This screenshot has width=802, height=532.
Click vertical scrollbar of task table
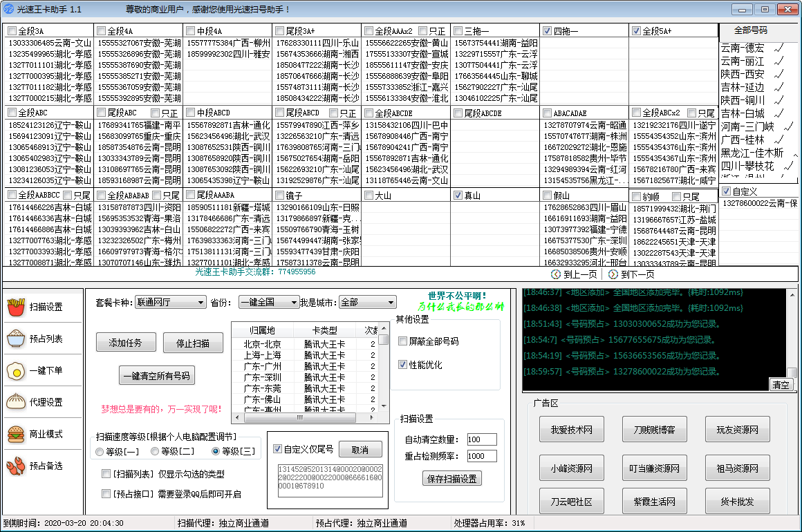coord(384,368)
